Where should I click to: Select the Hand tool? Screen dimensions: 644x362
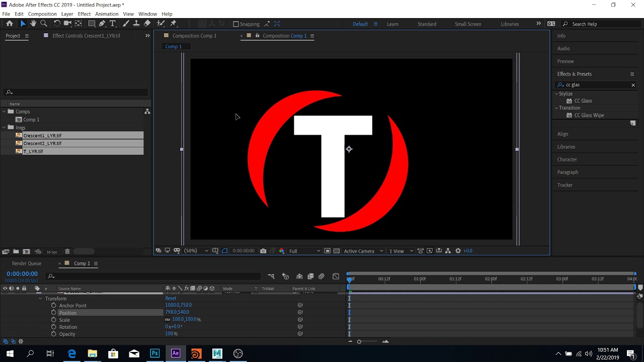click(x=33, y=24)
